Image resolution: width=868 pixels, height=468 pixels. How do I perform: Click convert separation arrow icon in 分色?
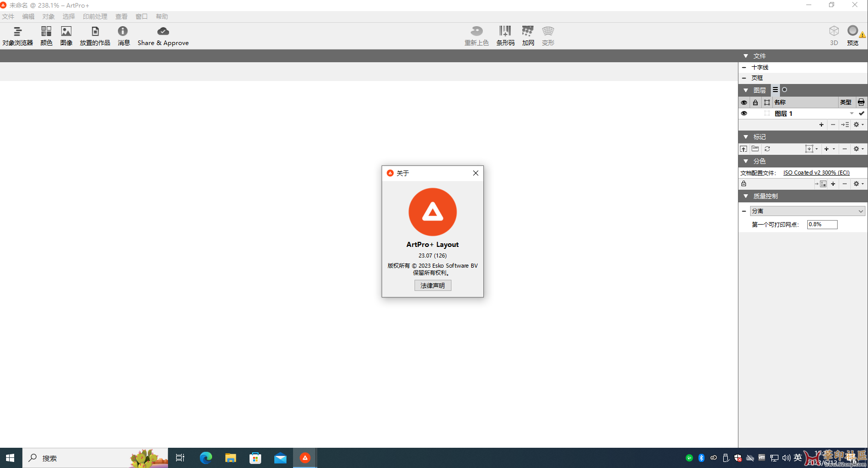pyautogui.click(x=821, y=184)
